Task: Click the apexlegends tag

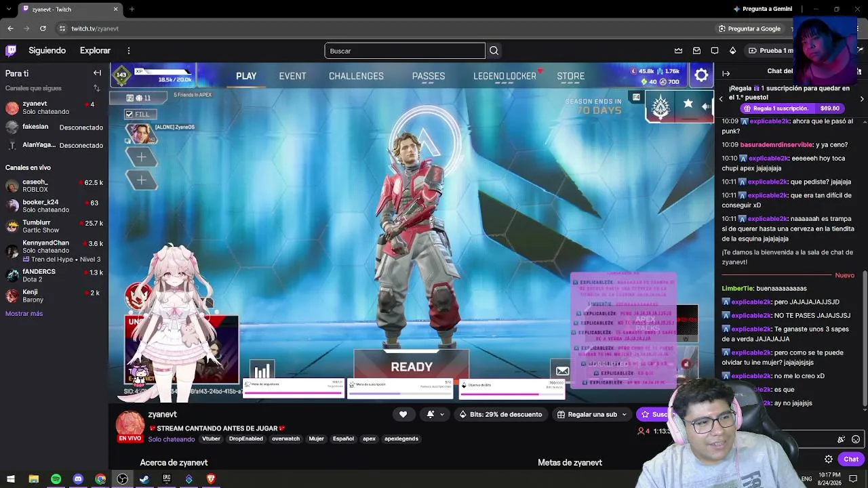Action: click(x=401, y=439)
